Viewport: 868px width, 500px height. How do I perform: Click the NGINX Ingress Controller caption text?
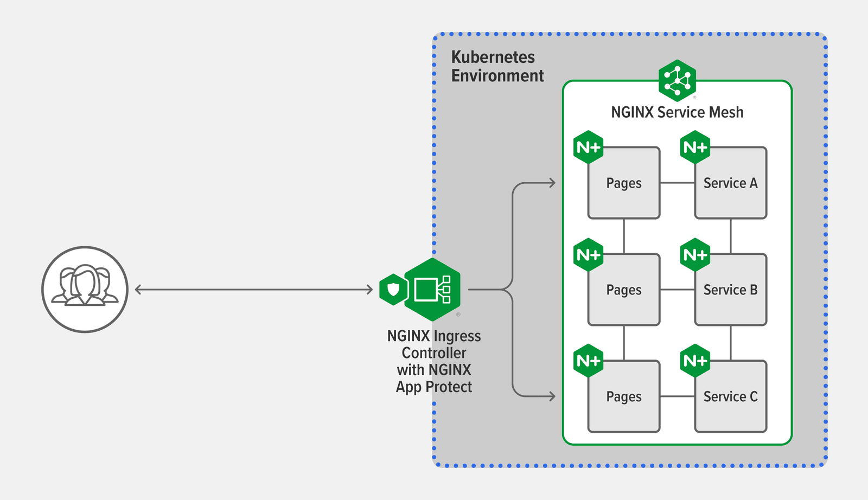pos(433,361)
